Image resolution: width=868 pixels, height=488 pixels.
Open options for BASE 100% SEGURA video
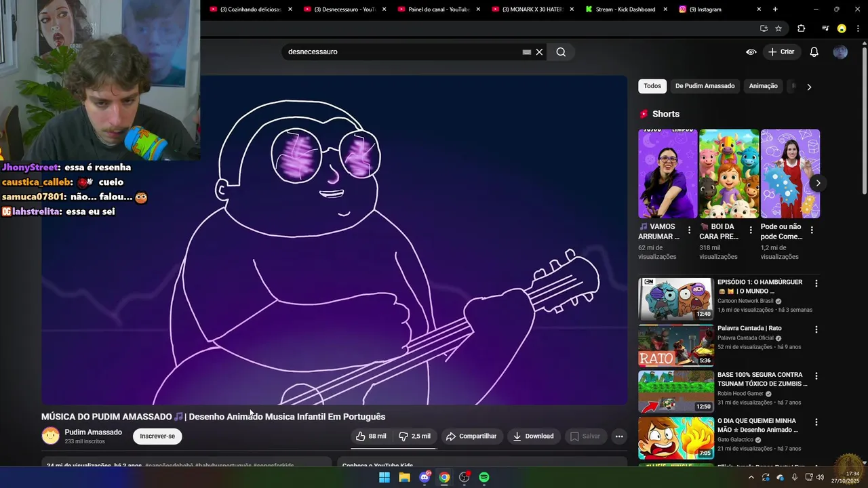pos(816,376)
